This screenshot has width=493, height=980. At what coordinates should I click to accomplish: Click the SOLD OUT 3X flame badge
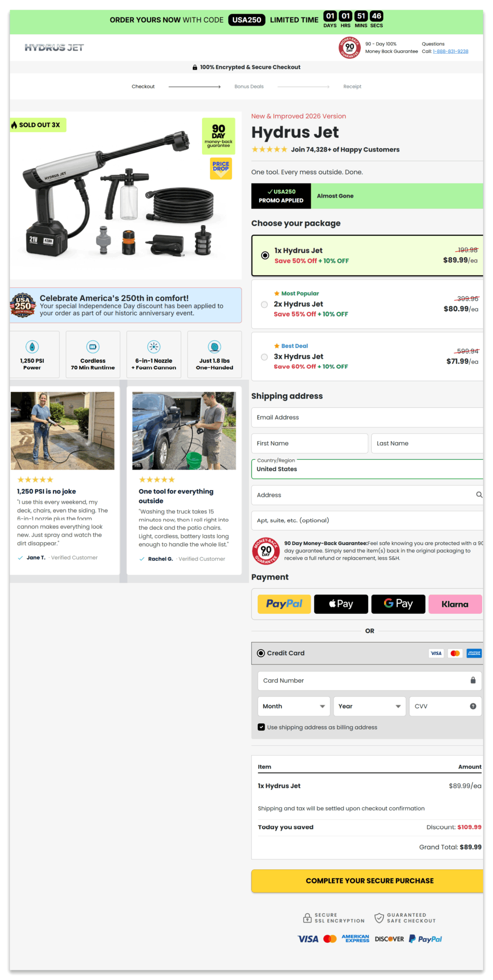pos(38,125)
